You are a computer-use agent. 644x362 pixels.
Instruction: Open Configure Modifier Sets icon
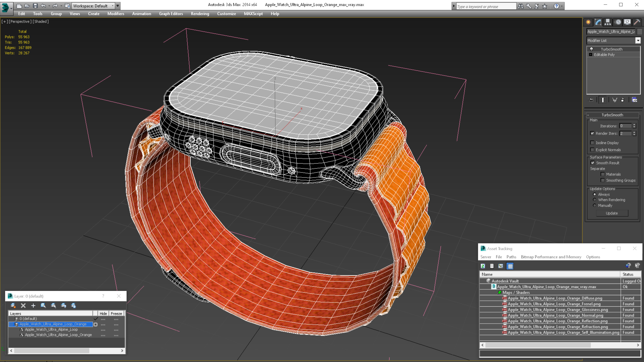click(635, 100)
